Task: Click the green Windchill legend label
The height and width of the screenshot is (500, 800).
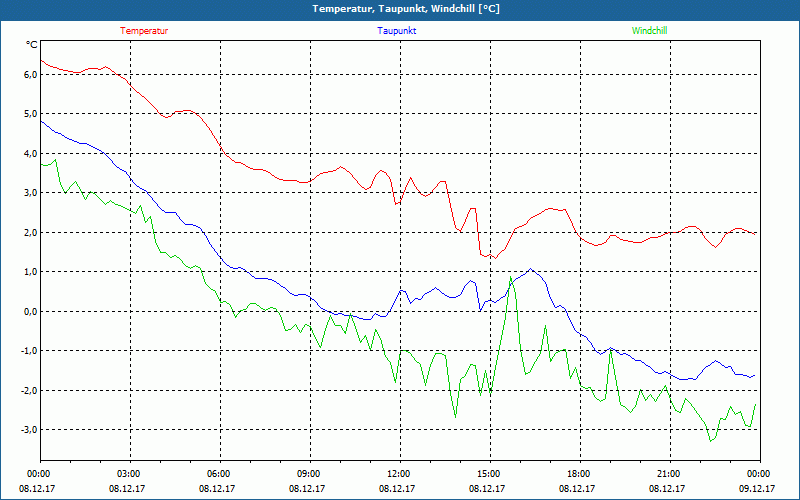Action: [649, 31]
